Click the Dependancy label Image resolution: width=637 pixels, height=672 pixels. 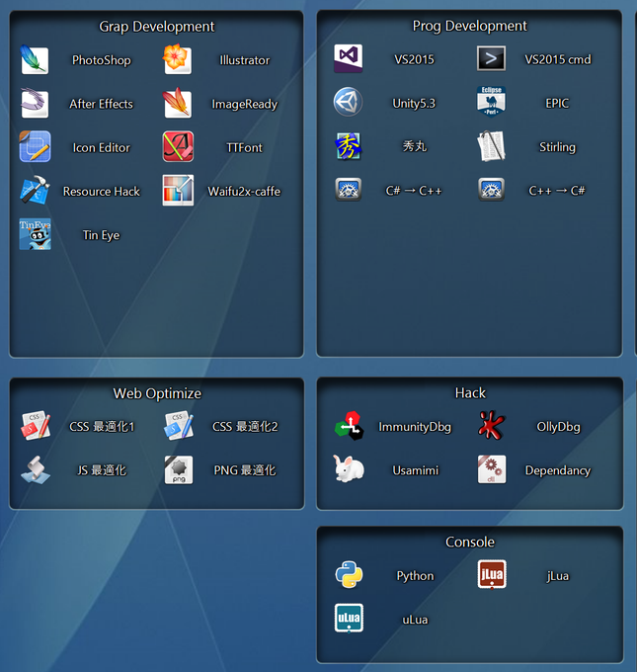click(558, 470)
